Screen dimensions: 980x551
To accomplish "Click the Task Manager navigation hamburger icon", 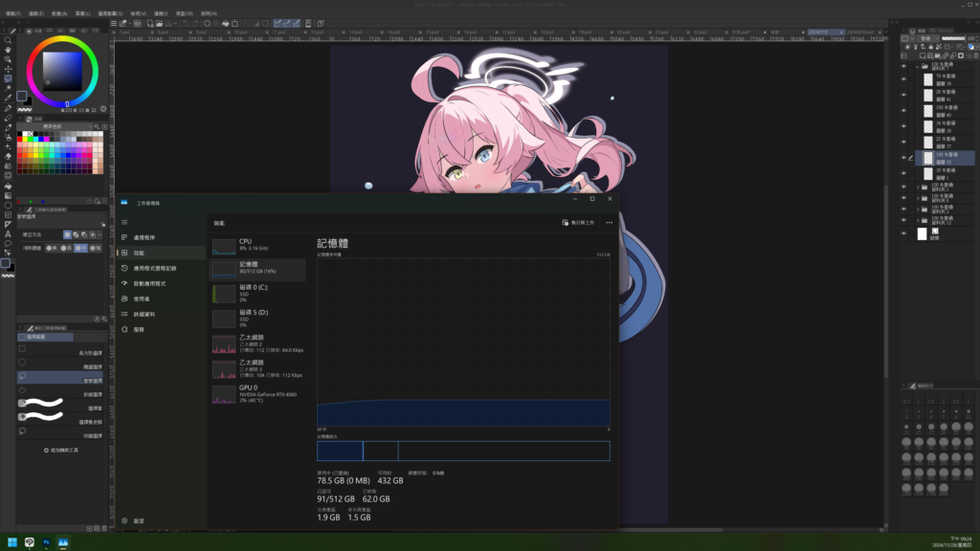I will [x=124, y=222].
